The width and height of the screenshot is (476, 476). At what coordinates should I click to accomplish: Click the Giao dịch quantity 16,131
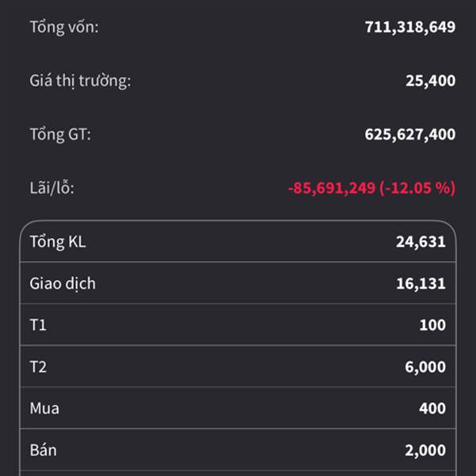coord(420,283)
